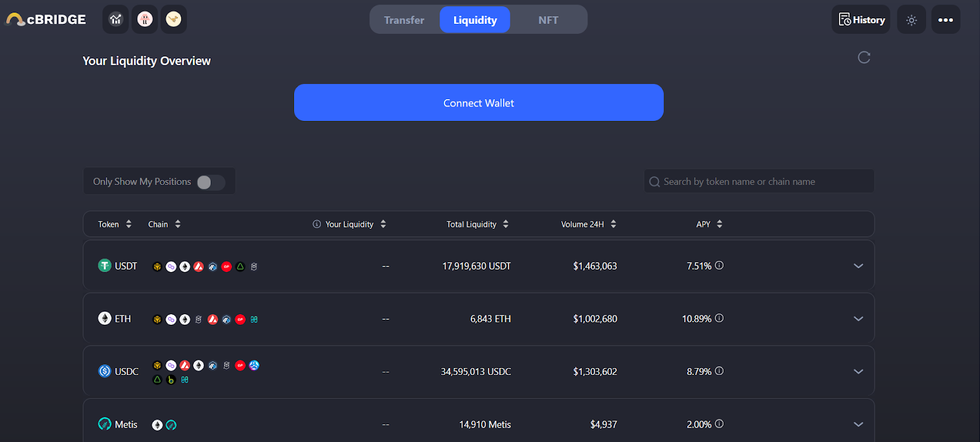The image size is (980, 442).
Task: Click the Connect Wallet button
Action: click(478, 103)
